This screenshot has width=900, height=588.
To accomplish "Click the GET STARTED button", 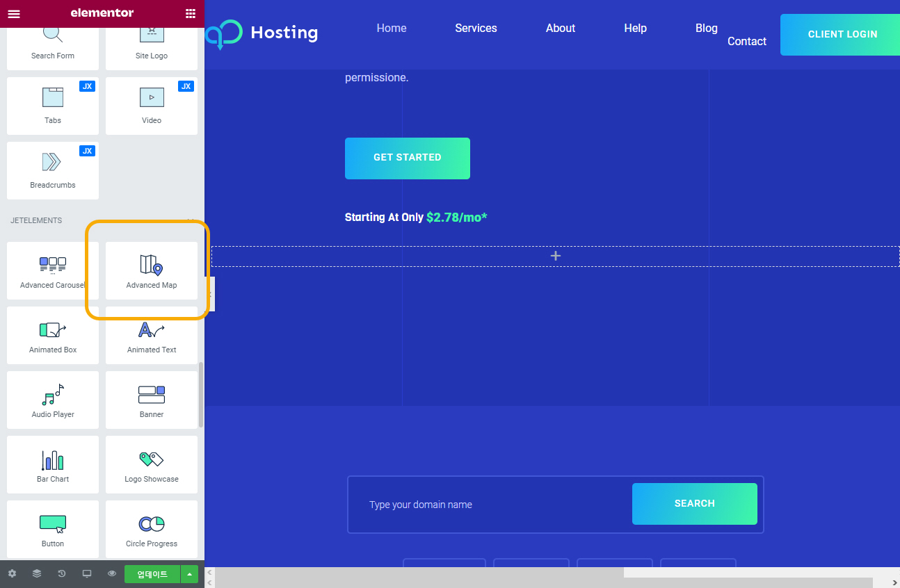I will coord(407,158).
